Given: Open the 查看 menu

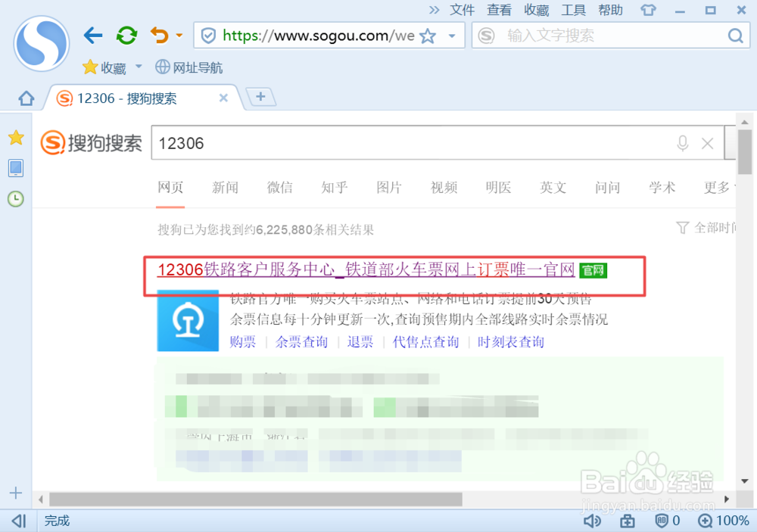Looking at the screenshot, I should point(499,10).
